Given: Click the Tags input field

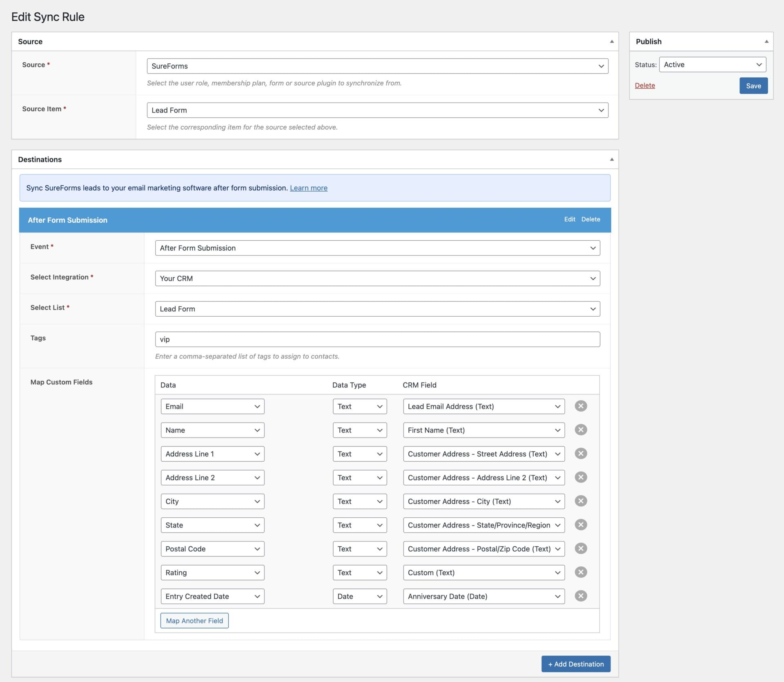Looking at the screenshot, I should (377, 339).
